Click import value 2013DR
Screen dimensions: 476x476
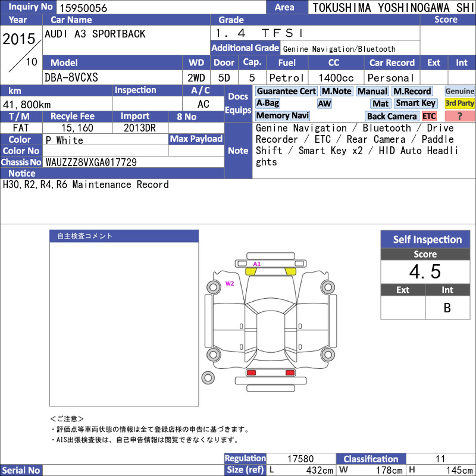pos(140,128)
